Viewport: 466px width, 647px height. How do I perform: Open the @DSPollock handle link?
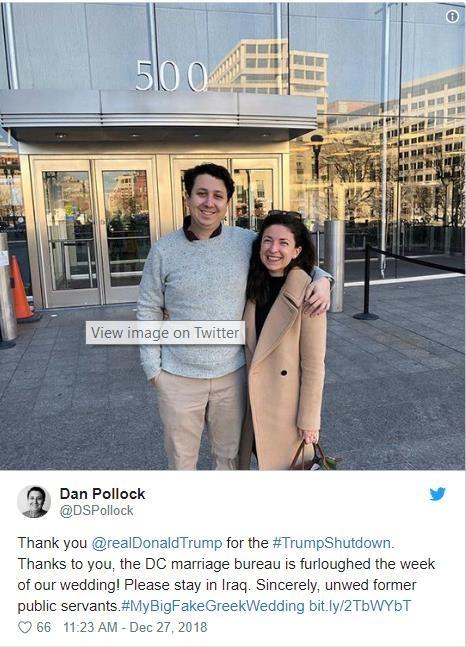coord(97,510)
